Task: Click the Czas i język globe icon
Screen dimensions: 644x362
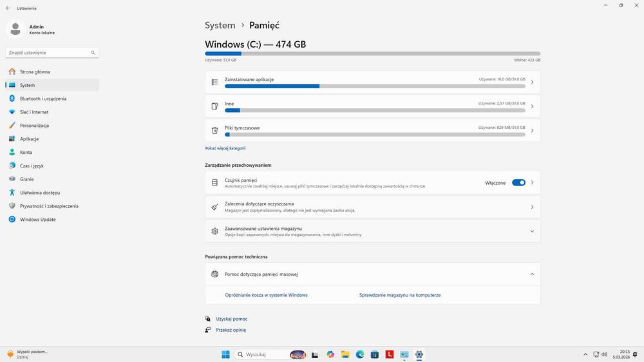Action: point(12,166)
